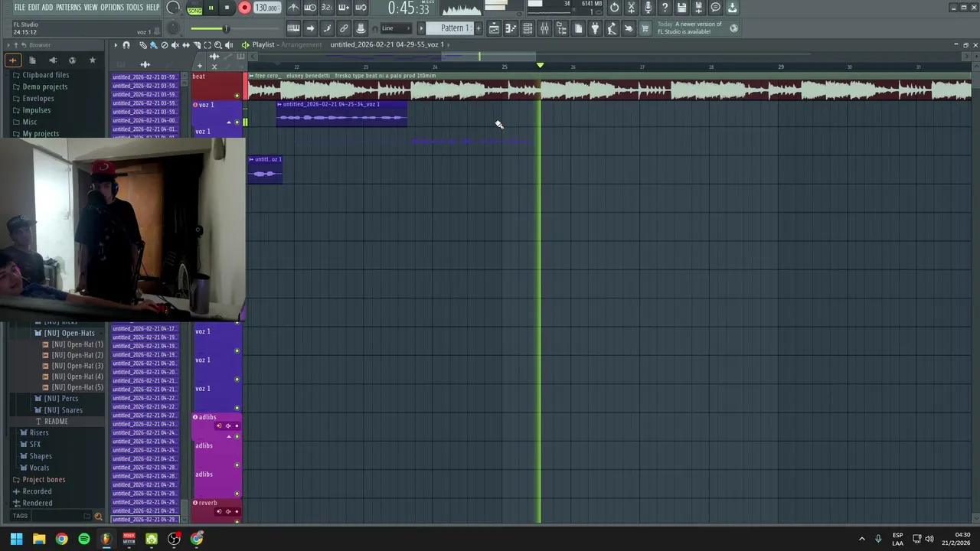The image size is (980, 551).
Task: Open the [NU] Percs folder
Action: pos(60,399)
